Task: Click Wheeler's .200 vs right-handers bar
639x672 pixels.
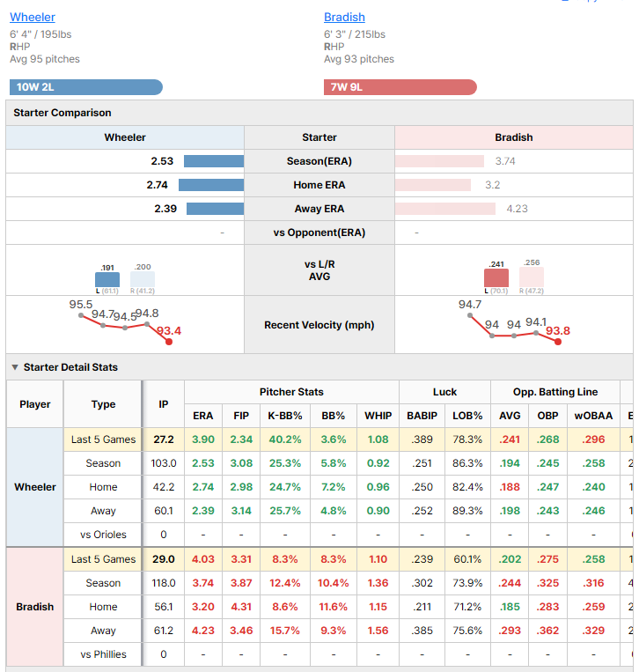Action: tap(143, 279)
